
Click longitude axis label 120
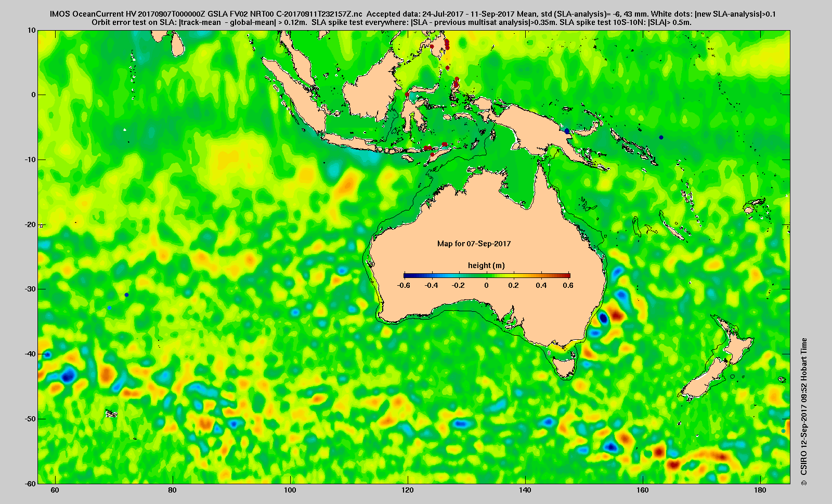(408, 490)
